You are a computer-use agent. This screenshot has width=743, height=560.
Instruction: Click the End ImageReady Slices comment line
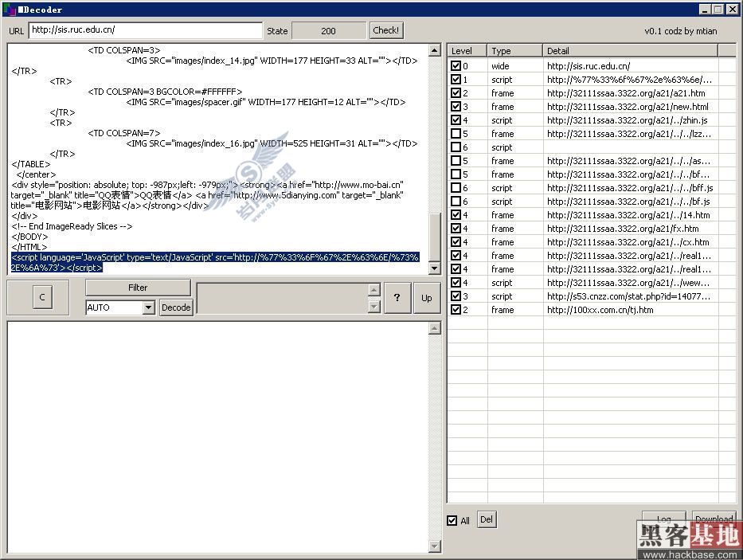click(x=72, y=226)
